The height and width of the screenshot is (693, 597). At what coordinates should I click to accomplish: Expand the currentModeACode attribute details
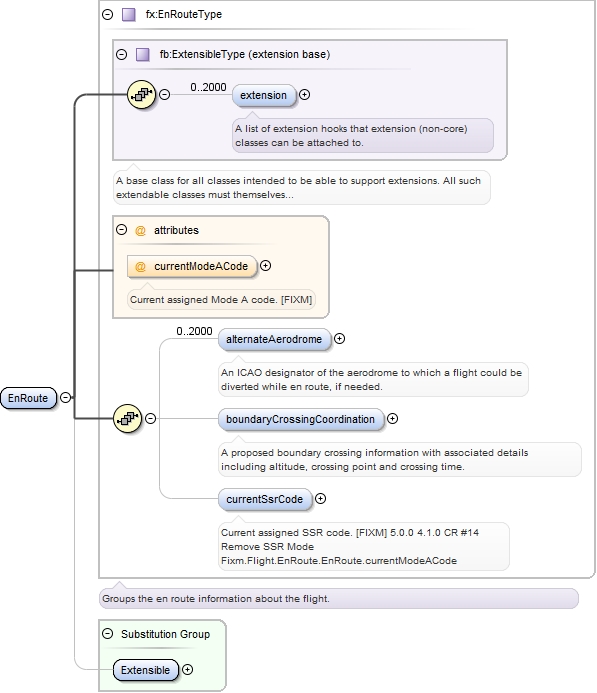pos(266,266)
